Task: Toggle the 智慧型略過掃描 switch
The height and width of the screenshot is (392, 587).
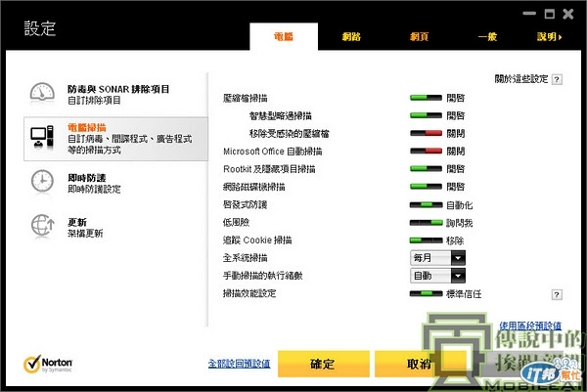Action: (x=426, y=115)
